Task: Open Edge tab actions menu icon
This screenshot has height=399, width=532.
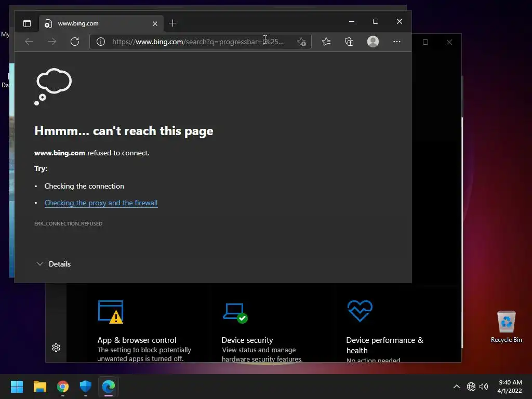Action: click(x=27, y=23)
